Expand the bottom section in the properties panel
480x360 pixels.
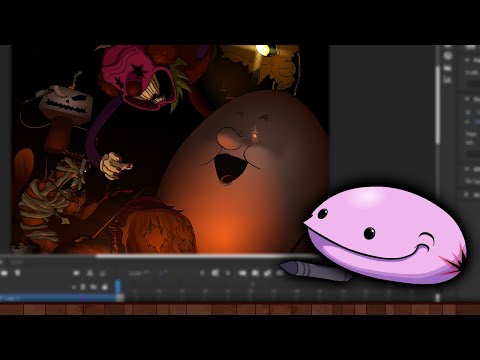click(x=467, y=194)
